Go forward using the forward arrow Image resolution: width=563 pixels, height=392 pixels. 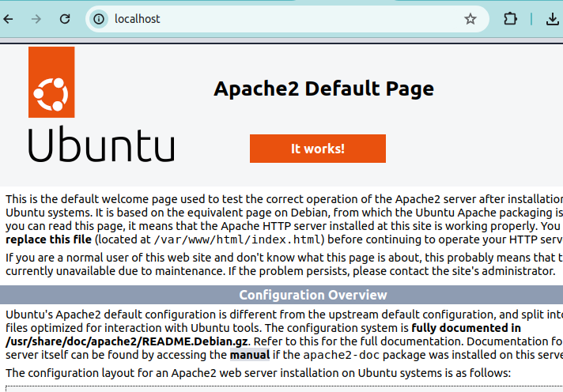coord(36,19)
